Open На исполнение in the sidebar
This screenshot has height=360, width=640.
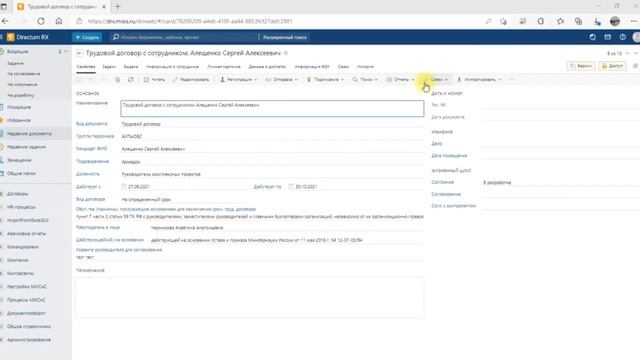(x=22, y=84)
